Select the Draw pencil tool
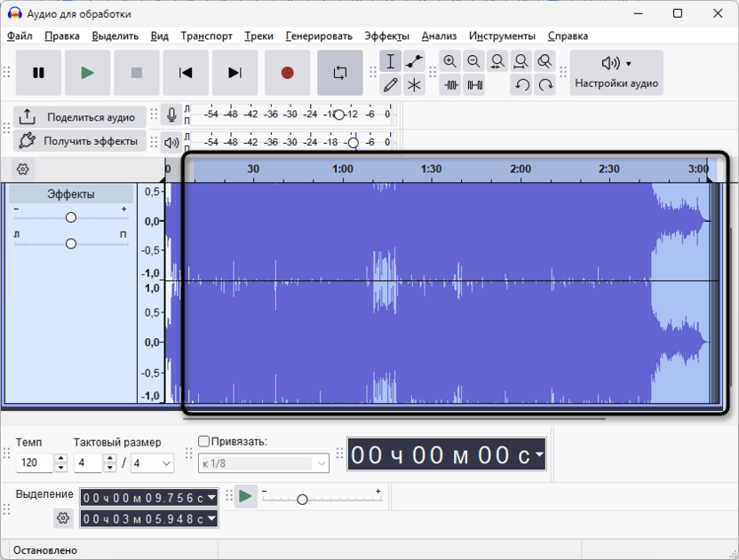739x560 pixels. coord(390,85)
